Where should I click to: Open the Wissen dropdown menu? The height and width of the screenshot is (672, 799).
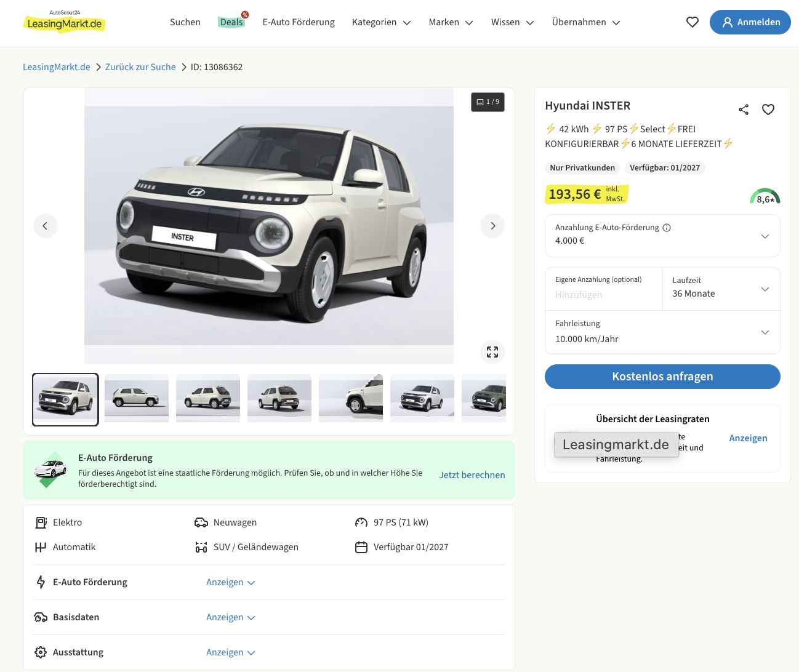point(512,22)
